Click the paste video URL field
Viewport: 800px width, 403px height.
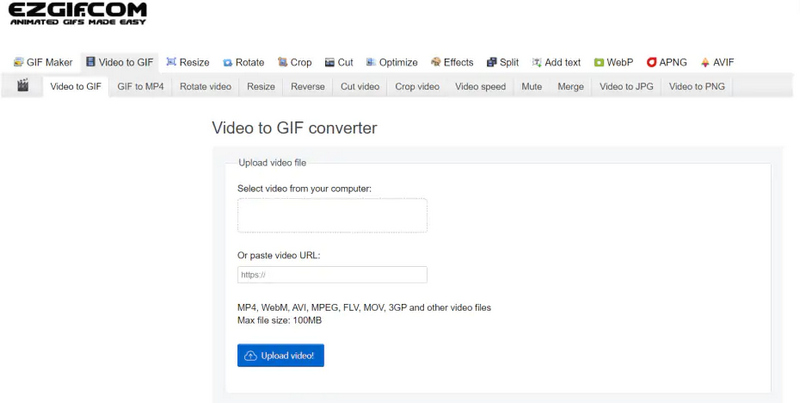pyautogui.click(x=332, y=274)
